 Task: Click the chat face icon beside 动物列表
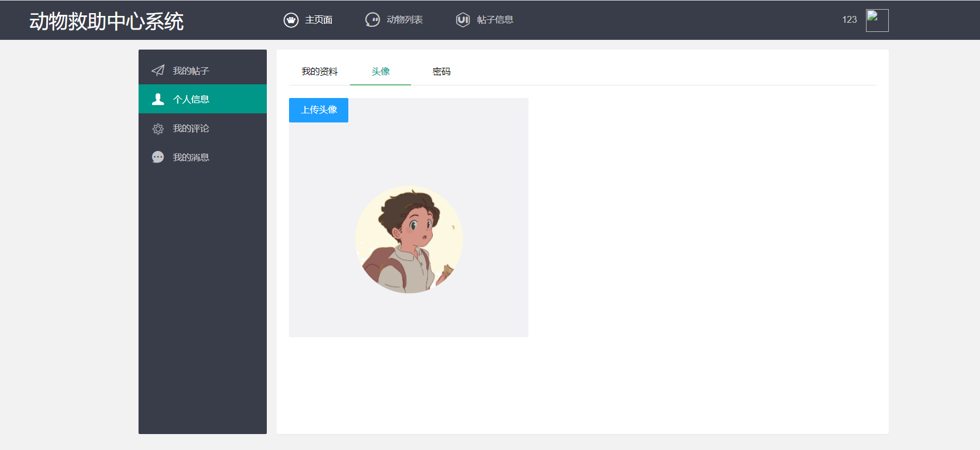(x=372, y=20)
